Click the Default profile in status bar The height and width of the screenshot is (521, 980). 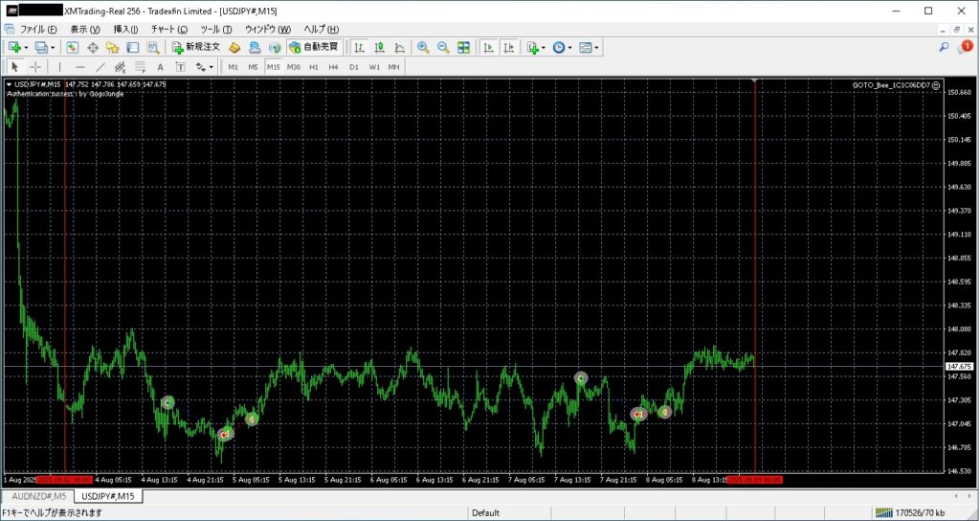pos(486,513)
